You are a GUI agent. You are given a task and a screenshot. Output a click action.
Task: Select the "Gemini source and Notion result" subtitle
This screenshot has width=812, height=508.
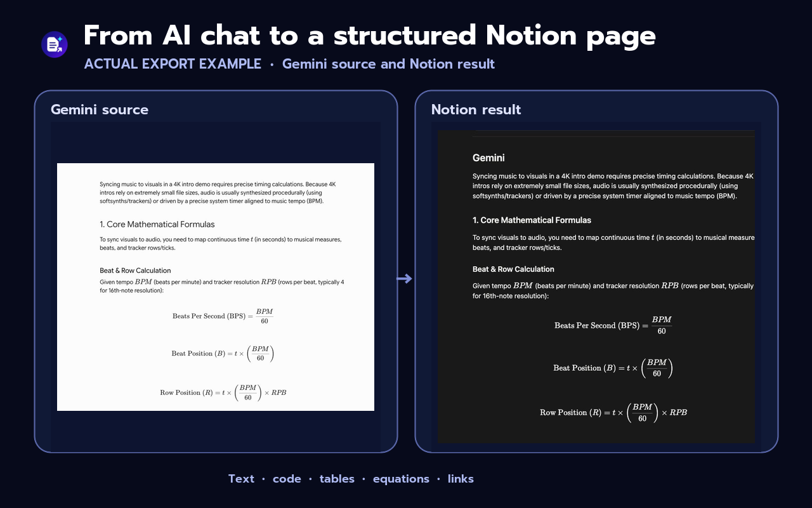(388, 64)
